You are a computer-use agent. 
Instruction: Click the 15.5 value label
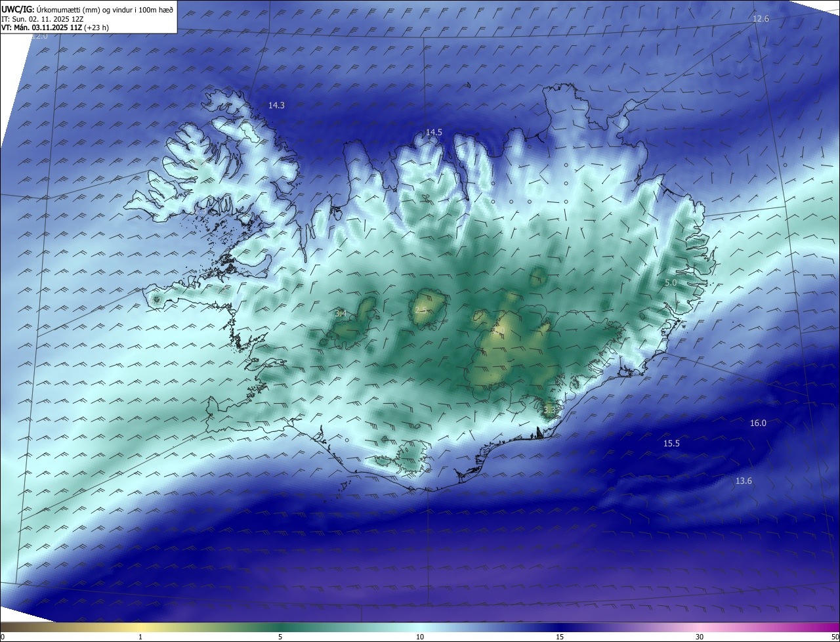pos(671,444)
